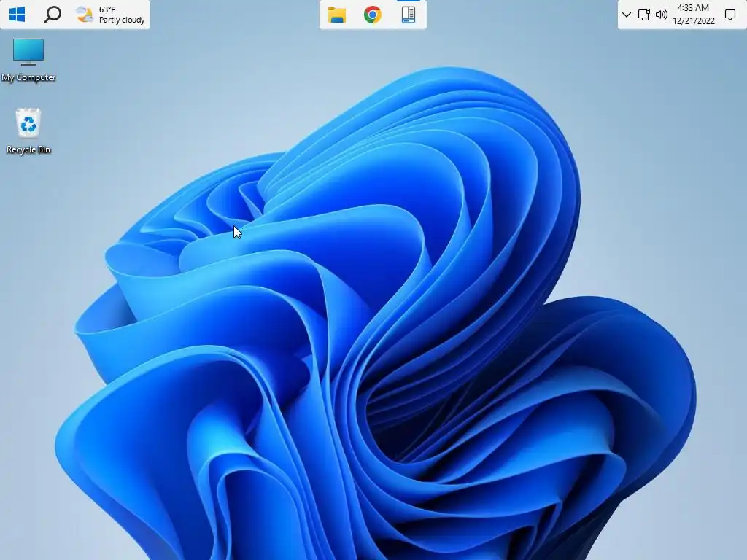Select the Recycle Bin desktop icon
The image size is (747, 560).
coord(28,131)
